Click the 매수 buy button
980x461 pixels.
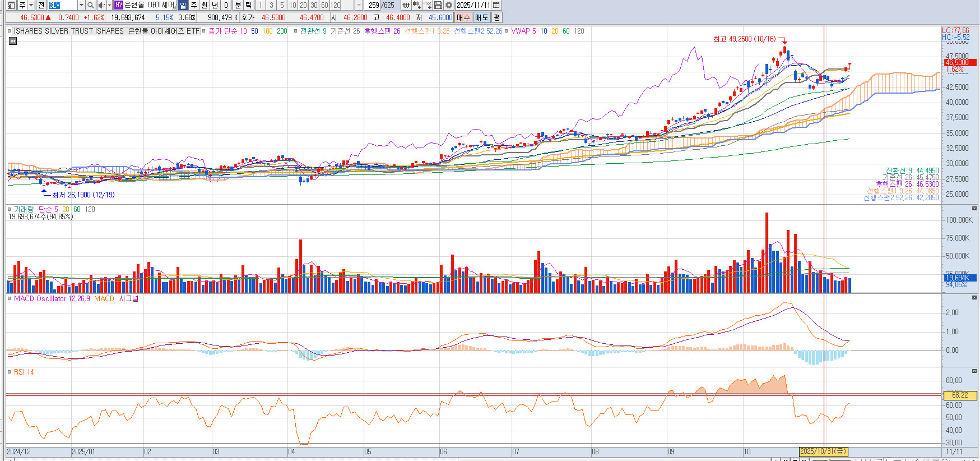[x=463, y=17]
